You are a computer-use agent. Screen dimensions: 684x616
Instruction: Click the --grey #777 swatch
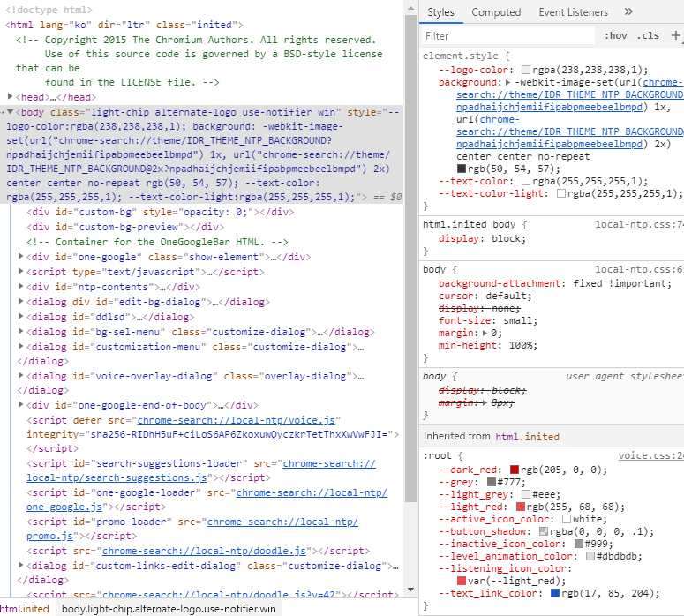pos(492,482)
